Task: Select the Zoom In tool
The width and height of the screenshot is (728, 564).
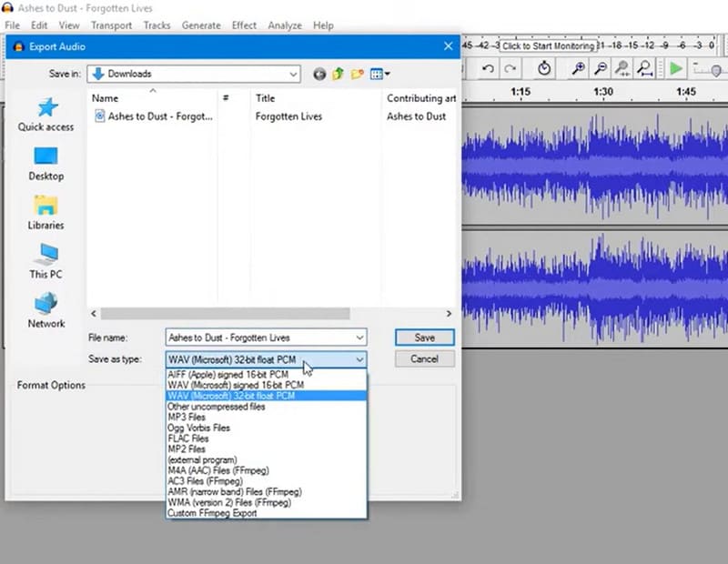Action: [x=579, y=68]
